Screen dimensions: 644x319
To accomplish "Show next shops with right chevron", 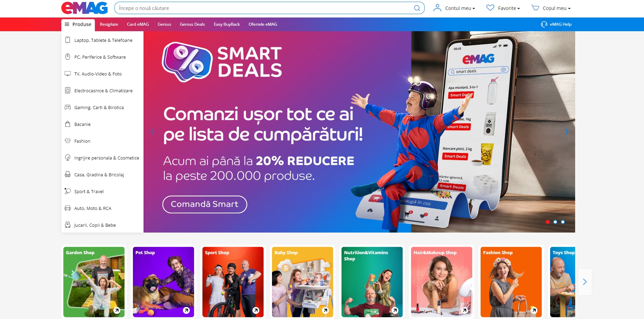I will coord(585,282).
